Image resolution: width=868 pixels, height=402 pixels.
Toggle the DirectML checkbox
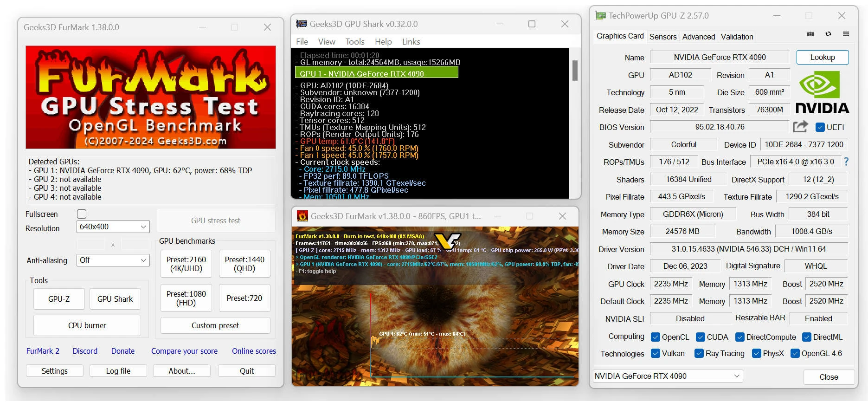(806, 337)
